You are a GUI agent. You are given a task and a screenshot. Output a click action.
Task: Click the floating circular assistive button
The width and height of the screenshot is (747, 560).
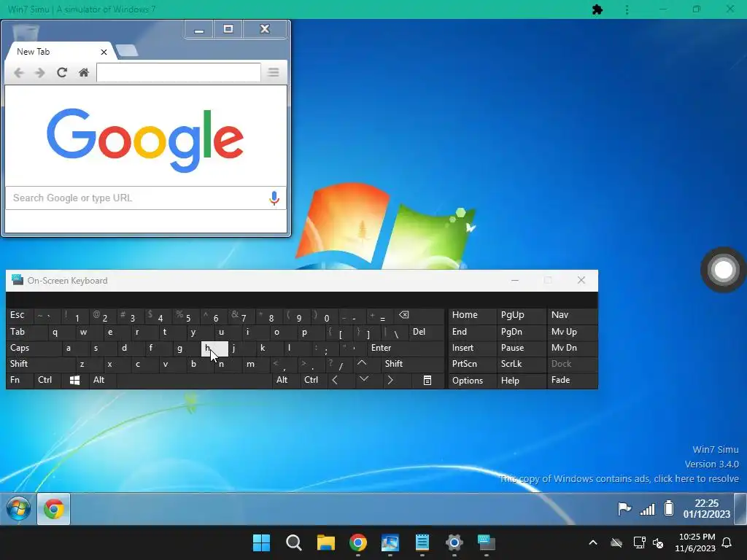723,270
